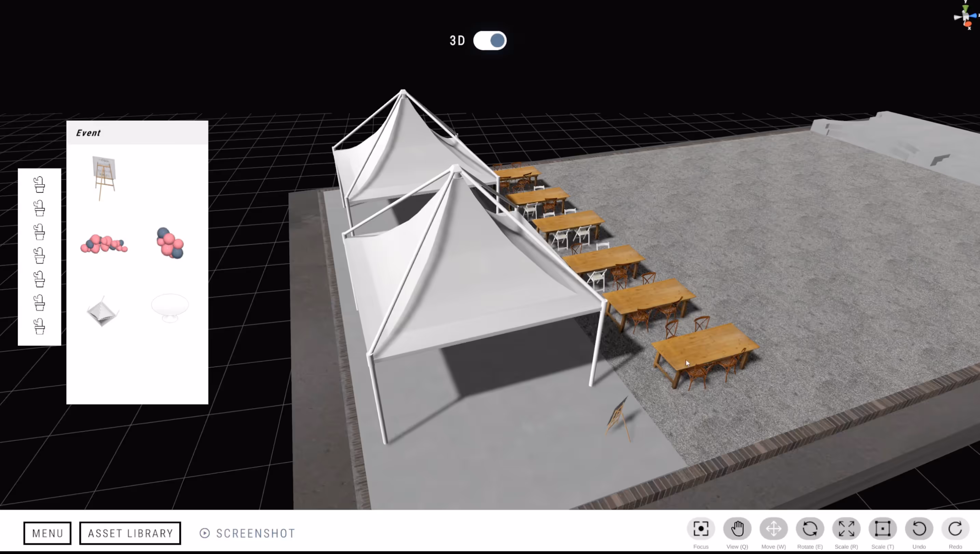Choose the Scale (R) tool
The width and height of the screenshot is (980, 554).
[846, 528]
